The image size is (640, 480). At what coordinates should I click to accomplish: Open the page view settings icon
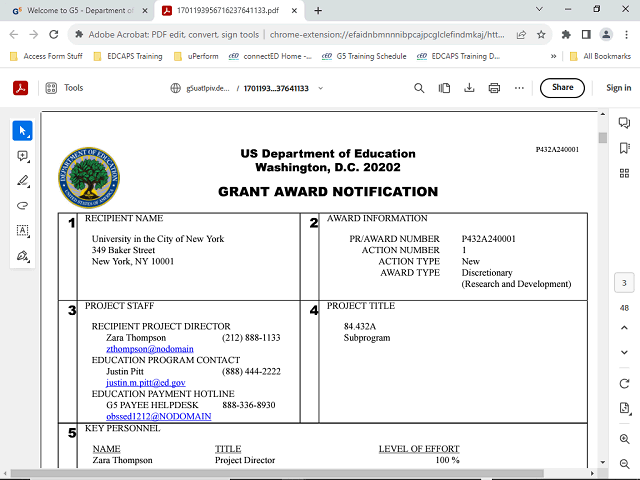(444, 88)
